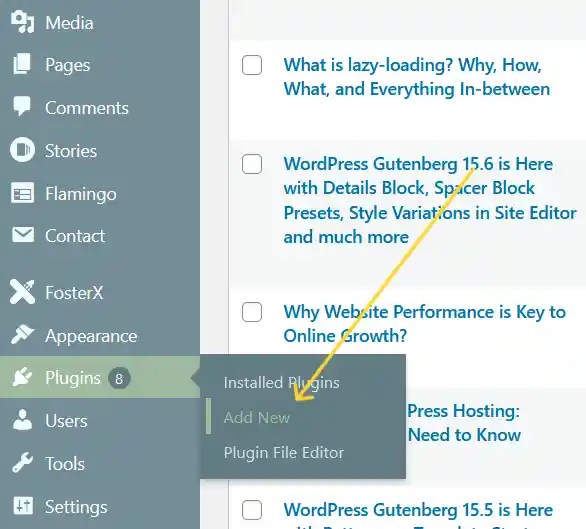The width and height of the screenshot is (586, 529).
Task: Select the Plugins menu label
Action: 73,378
